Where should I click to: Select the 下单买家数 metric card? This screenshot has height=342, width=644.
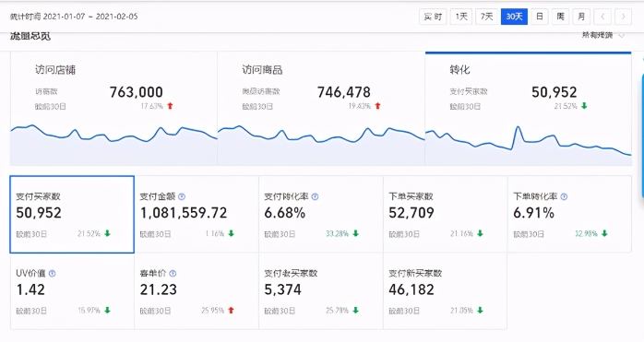(x=446, y=214)
